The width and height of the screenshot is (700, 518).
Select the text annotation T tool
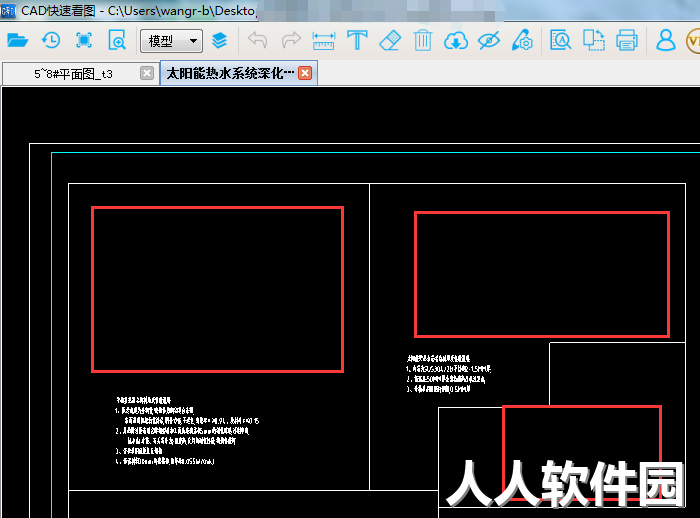tap(357, 41)
